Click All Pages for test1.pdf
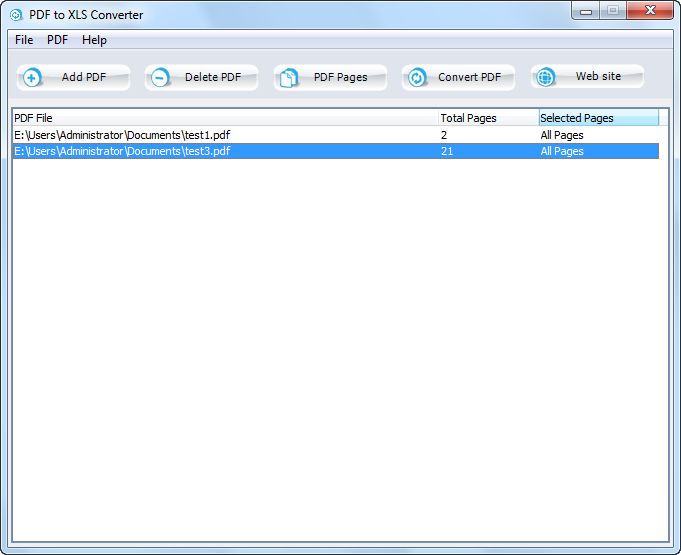The height and width of the screenshot is (555, 681). pos(562,135)
